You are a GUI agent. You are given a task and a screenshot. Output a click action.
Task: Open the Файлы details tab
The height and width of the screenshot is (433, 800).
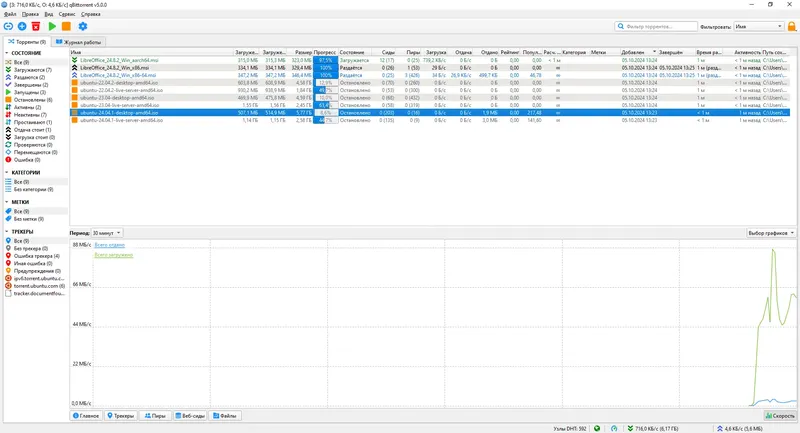(x=224, y=416)
